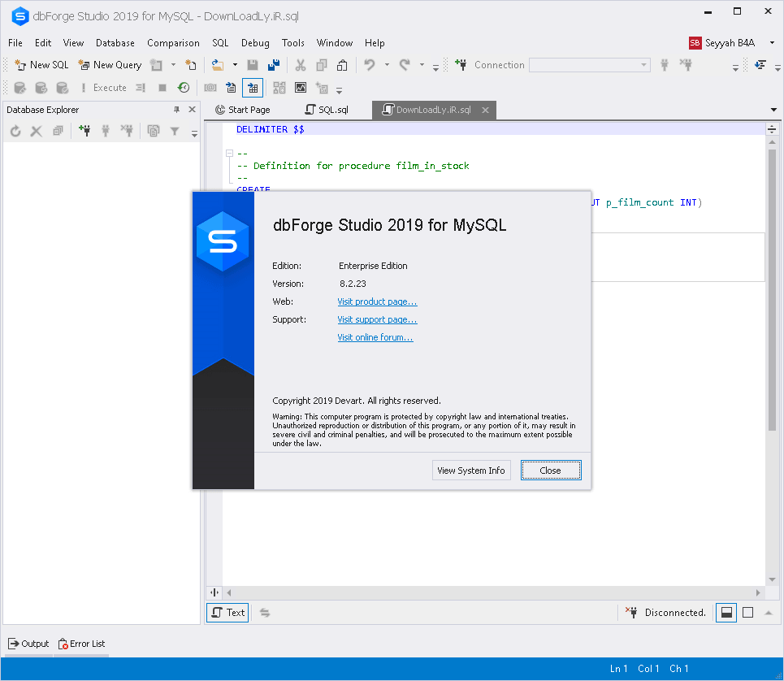Switch to the Start Page tab
The image size is (784, 681).
244,109
